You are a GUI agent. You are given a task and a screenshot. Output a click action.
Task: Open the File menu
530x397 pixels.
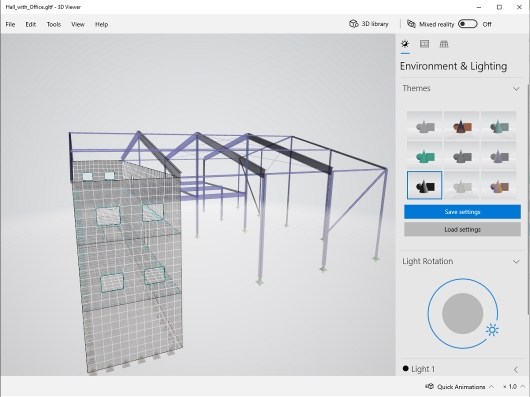click(10, 24)
